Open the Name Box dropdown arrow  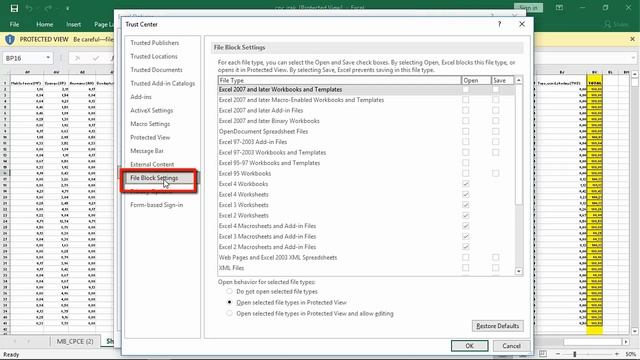pyautogui.click(x=48, y=58)
